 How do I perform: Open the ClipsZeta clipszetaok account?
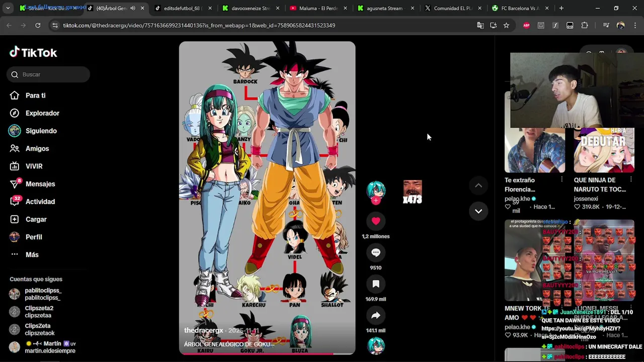tap(40, 329)
